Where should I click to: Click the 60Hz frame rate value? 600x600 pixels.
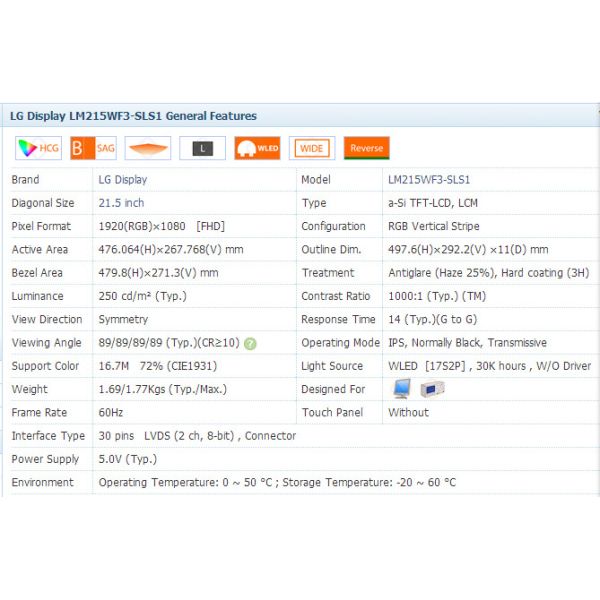point(111,413)
